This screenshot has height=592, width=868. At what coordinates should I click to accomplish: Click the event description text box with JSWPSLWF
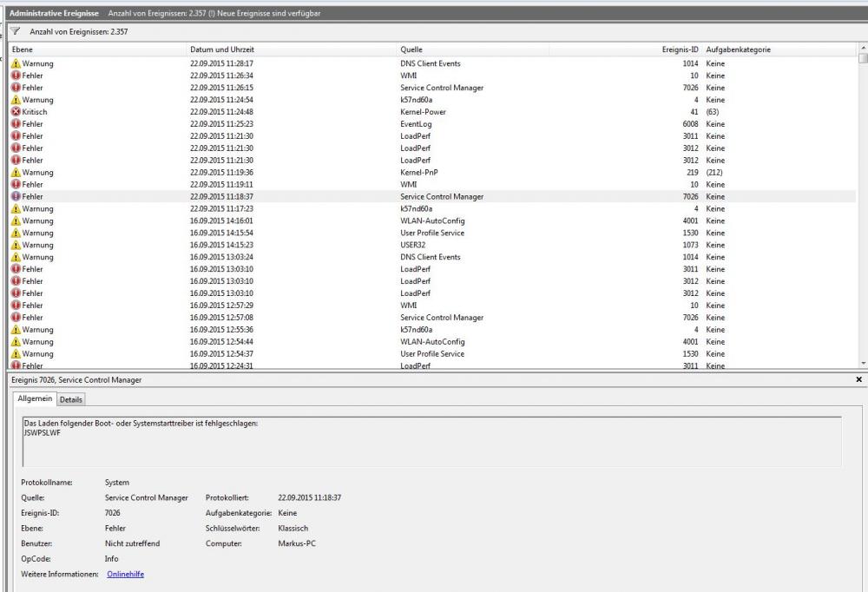(431, 443)
